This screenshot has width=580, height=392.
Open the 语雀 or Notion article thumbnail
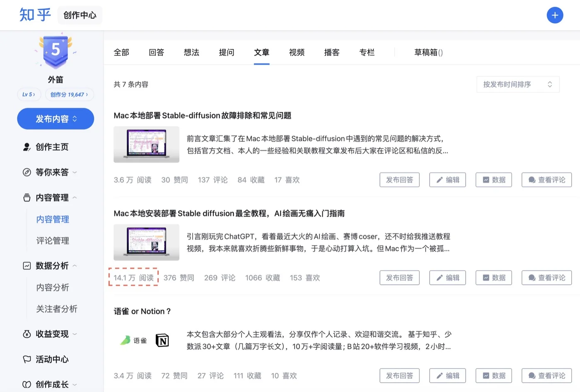click(x=146, y=341)
